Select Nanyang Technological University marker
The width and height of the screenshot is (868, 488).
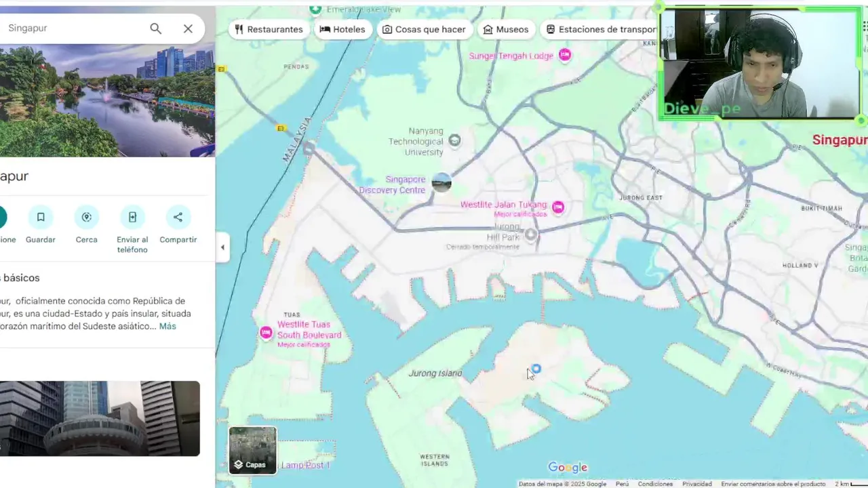coord(455,140)
